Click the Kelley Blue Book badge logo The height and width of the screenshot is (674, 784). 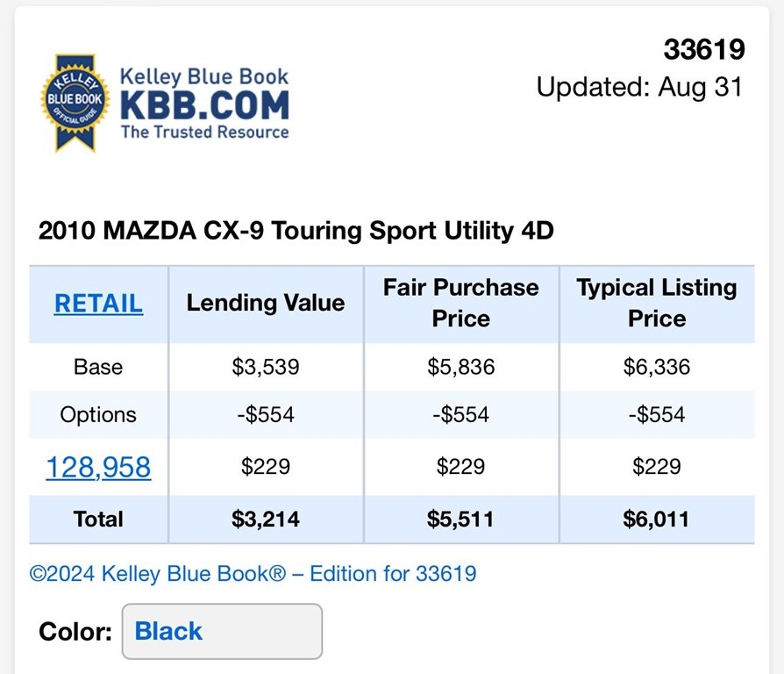[x=75, y=102]
